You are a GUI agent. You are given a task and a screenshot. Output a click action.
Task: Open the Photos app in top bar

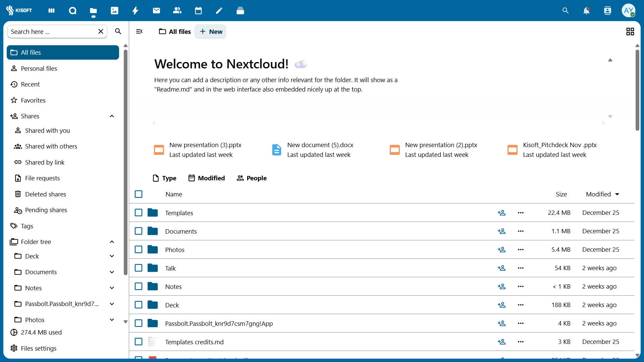pos(114,11)
